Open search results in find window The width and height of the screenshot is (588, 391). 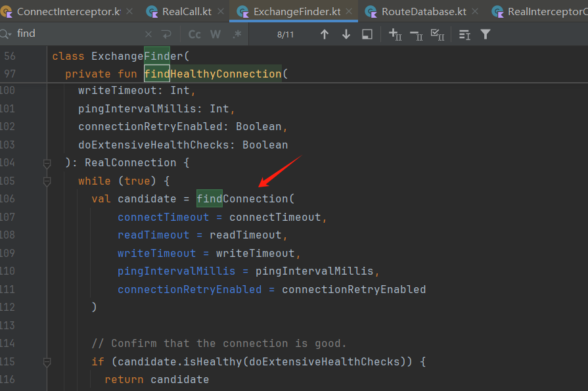click(367, 35)
